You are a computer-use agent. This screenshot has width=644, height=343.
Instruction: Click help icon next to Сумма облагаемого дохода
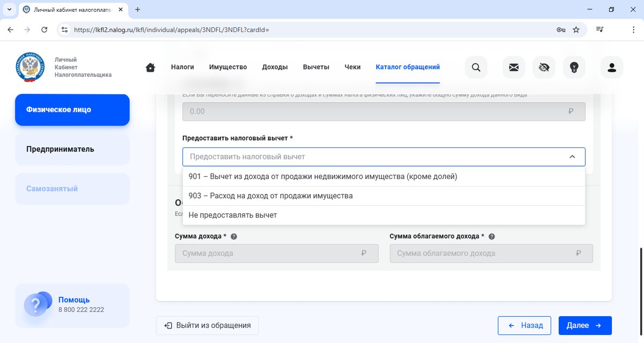tap(492, 236)
